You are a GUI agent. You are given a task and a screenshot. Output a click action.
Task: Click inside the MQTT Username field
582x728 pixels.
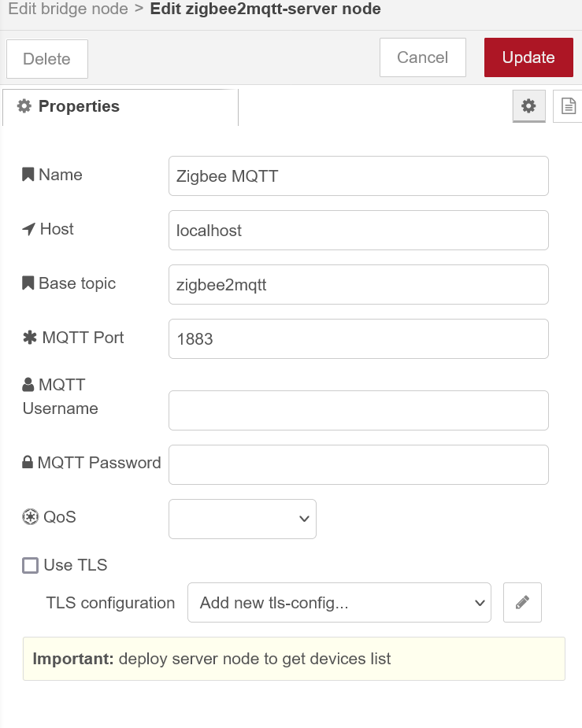tap(358, 409)
